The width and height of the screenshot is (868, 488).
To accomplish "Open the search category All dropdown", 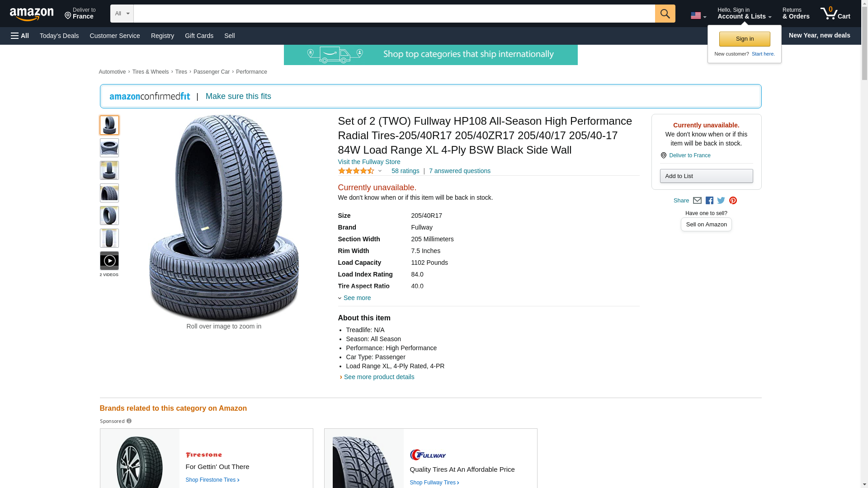I will click(122, 14).
